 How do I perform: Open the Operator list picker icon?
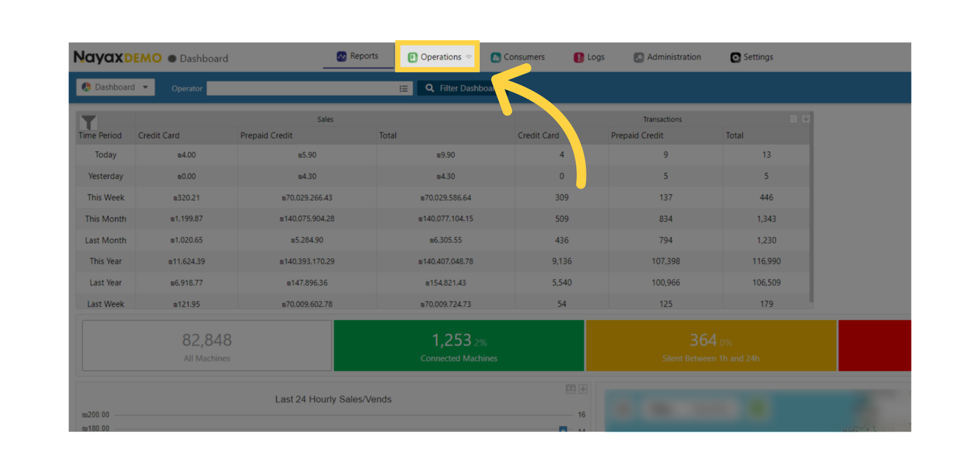point(403,88)
